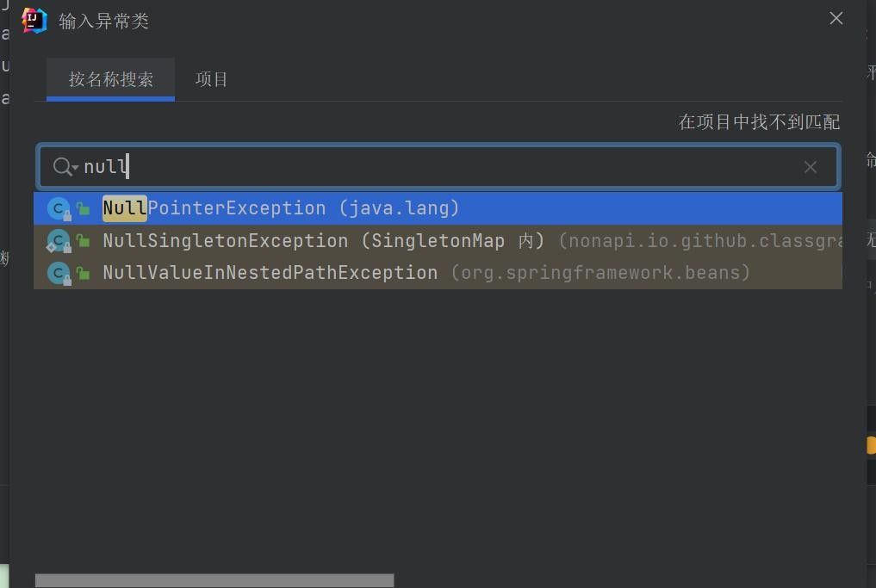Click the horizontal scrollbar at dialog bottom
Screen dimensions: 876x588
point(214,580)
